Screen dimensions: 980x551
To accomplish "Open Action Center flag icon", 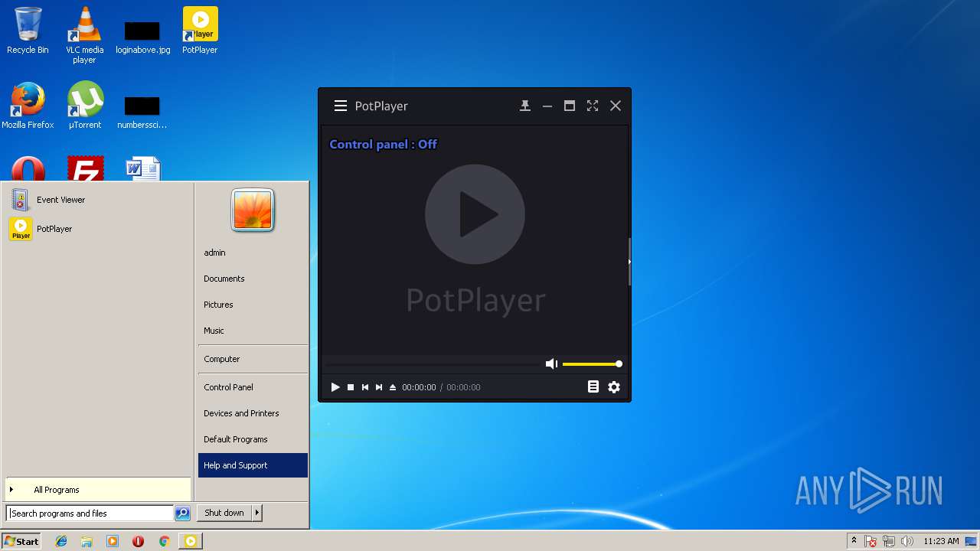I will pos(871,541).
